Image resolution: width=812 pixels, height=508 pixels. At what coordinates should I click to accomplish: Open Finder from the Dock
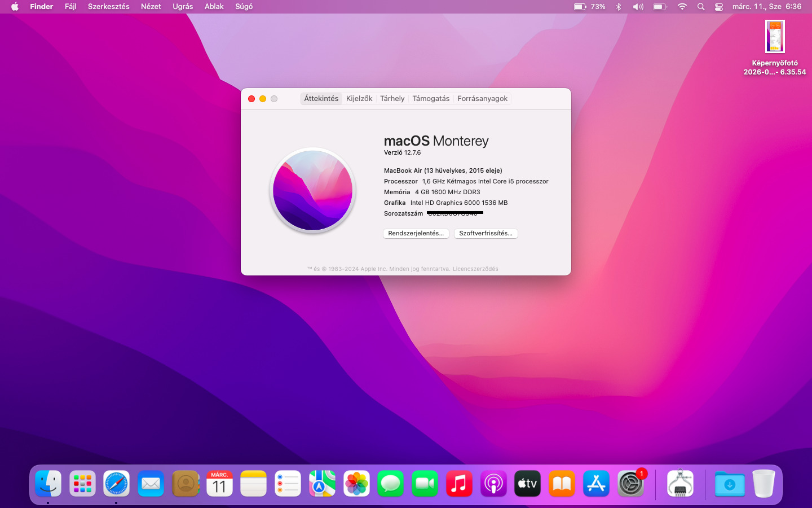pos(48,484)
